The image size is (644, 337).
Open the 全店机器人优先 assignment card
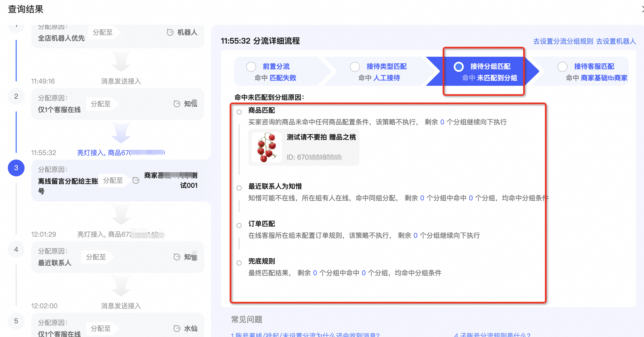click(117, 37)
